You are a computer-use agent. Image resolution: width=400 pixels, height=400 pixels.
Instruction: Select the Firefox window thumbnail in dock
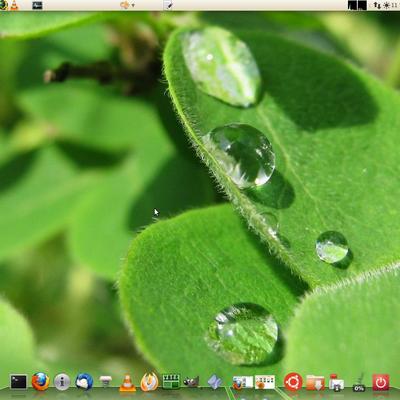click(x=243, y=383)
